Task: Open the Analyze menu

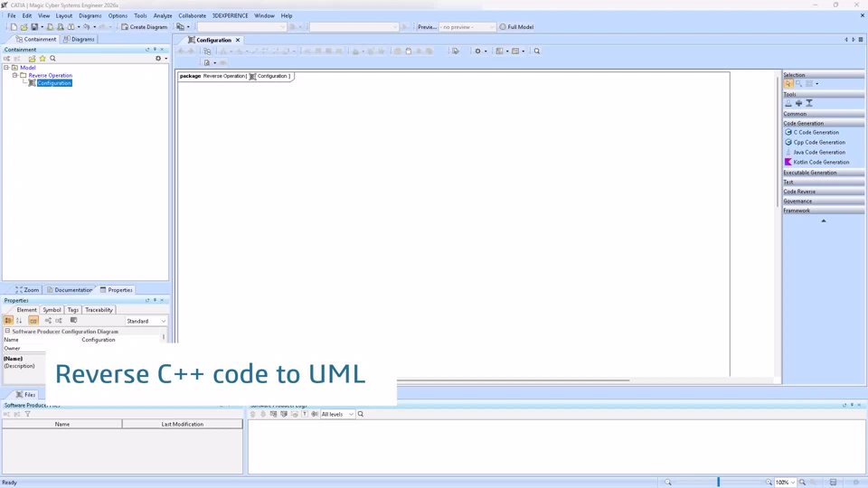Action: [x=163, y=15]
